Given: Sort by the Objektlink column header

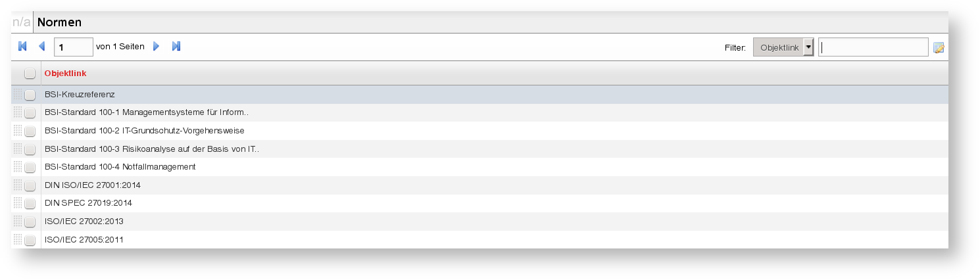Looking at the screenshot, I should point(65,73).
